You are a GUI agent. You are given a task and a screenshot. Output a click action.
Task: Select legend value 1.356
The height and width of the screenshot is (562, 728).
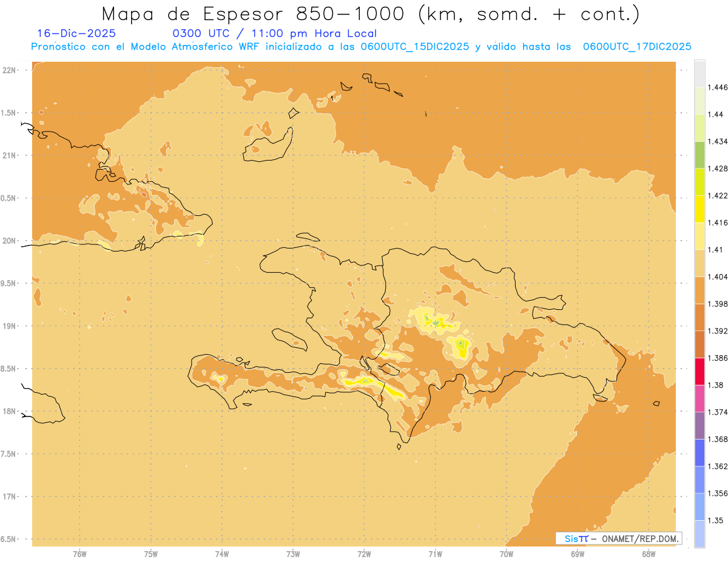pos(718,493)
